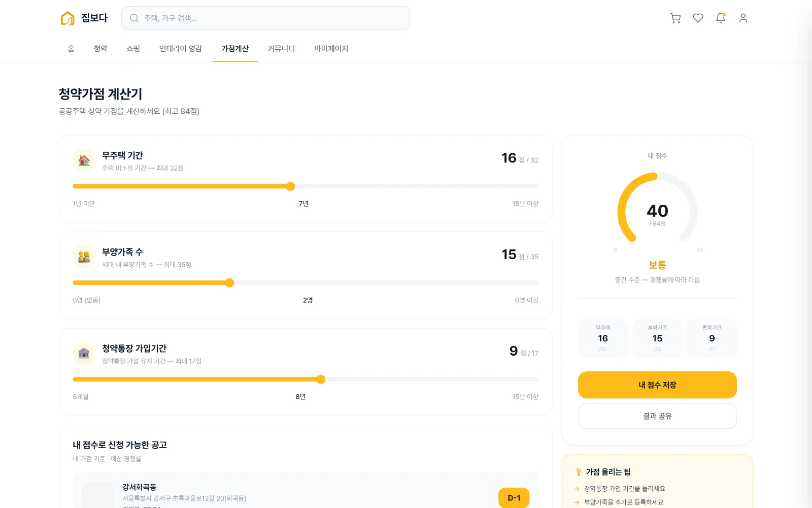Screen dimensions: 812x508
Task: Click the search magnifier icon
Action: [x=134, y=18]
